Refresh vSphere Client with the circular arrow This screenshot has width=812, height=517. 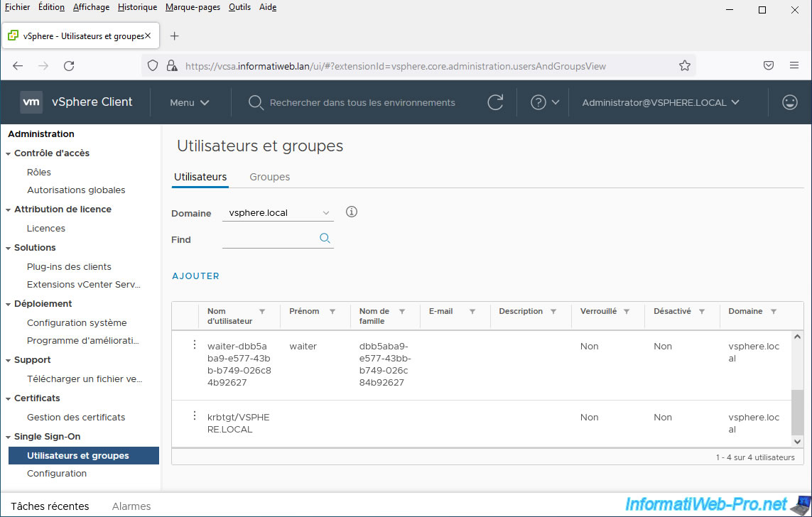tap(495, 102)
